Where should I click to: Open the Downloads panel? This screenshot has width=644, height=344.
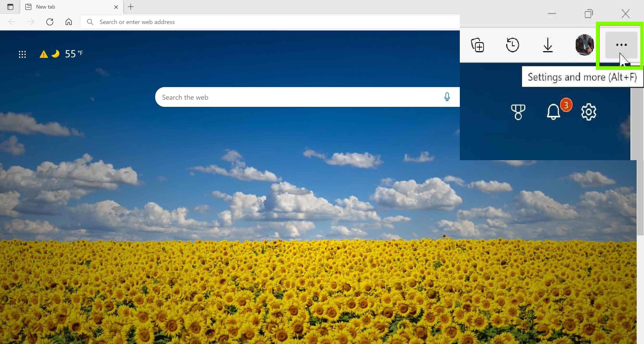pos(548,45)
